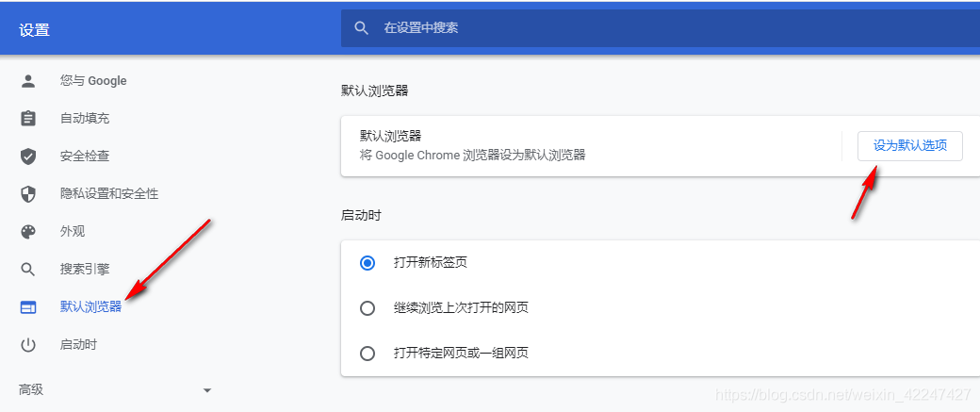Image resolution: width=980 pixels, height=412 pixels.
Task: Click the 打开特定网页或一组网页 option label
Action: point(461,353)
